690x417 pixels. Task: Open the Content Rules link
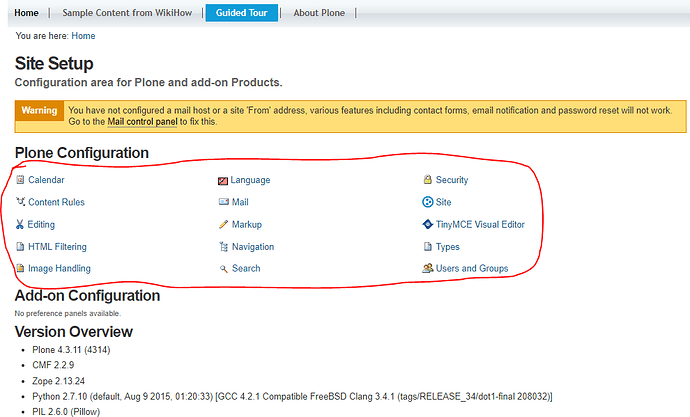[x=56, y=202]
